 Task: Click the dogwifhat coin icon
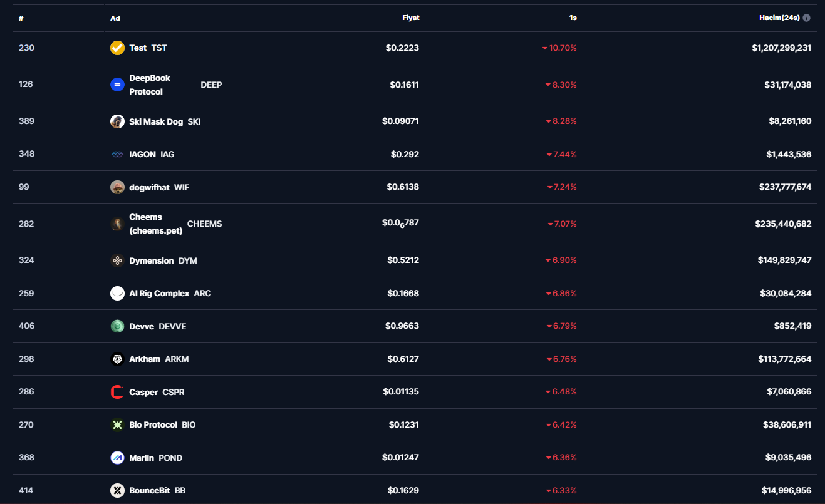tap(117, 187)
